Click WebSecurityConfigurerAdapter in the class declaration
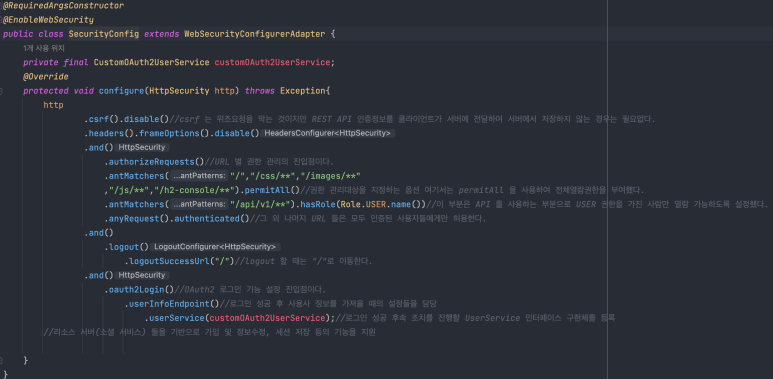The height and width of the screenshot is (379, 773). click(254, 34)
